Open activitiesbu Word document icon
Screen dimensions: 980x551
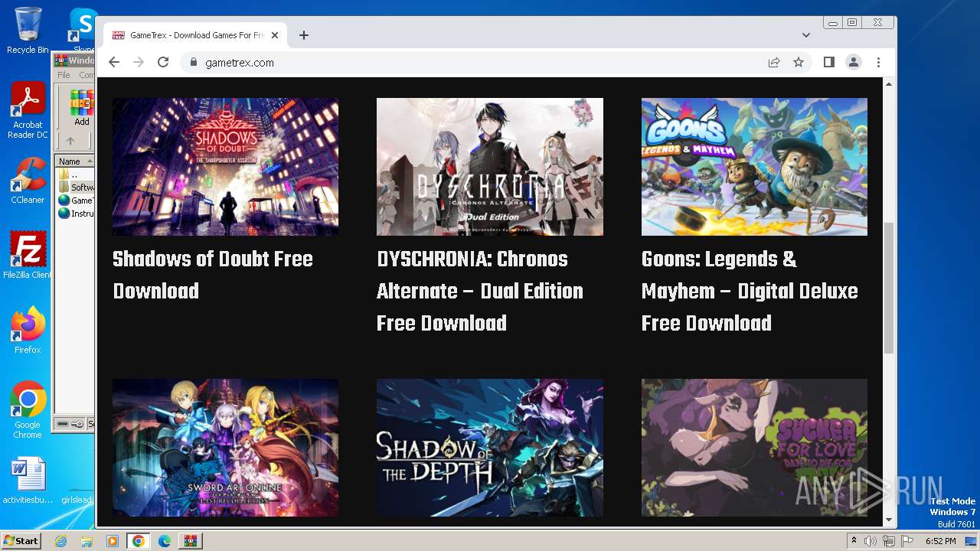(28, 481)
